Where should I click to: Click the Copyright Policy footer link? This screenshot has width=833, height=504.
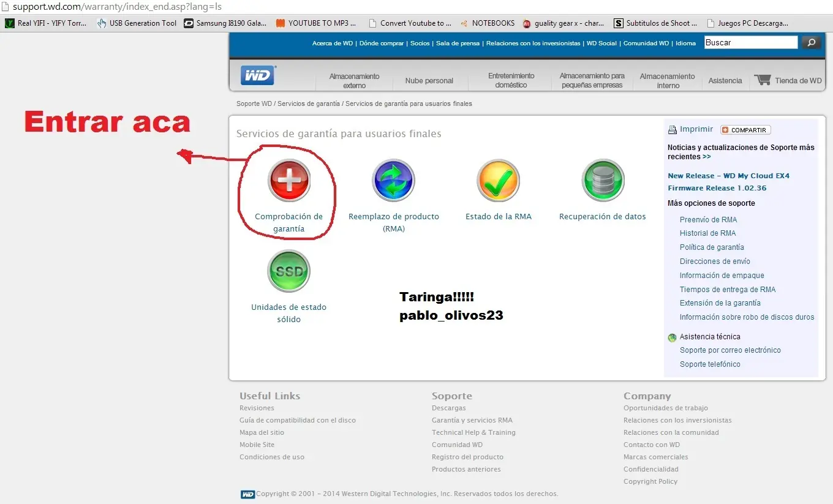[x=650, y=482]
